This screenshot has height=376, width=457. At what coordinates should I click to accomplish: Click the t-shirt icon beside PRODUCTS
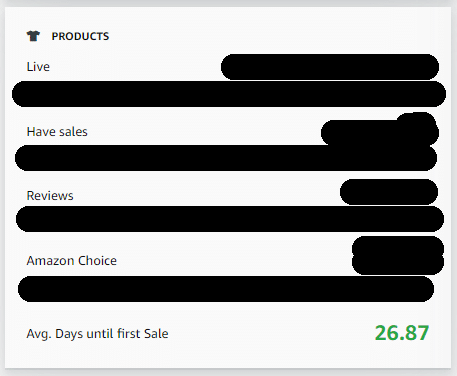(x=33, y=36)
